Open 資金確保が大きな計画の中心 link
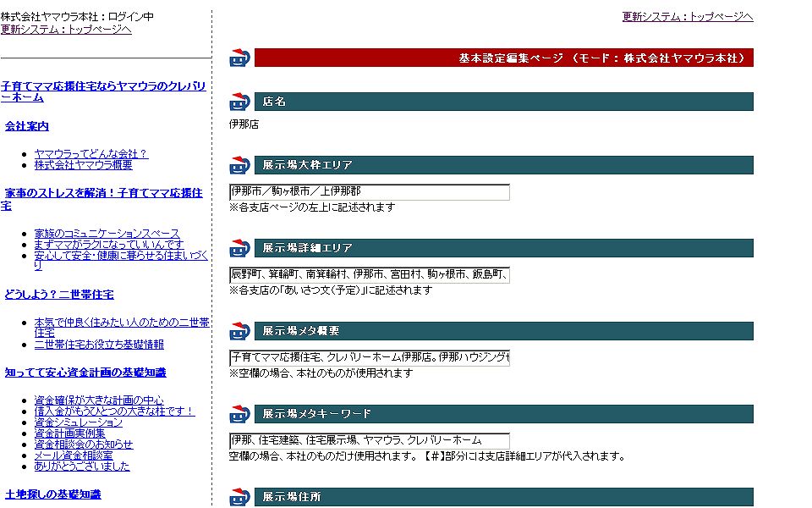The image size is (812, 508). (99, 400)
